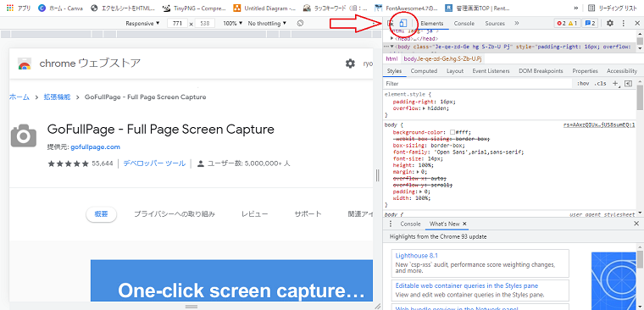Open Editable web container queries link
Screen dimensions: 644x310
pyautogui.click(x=467, y=285)
